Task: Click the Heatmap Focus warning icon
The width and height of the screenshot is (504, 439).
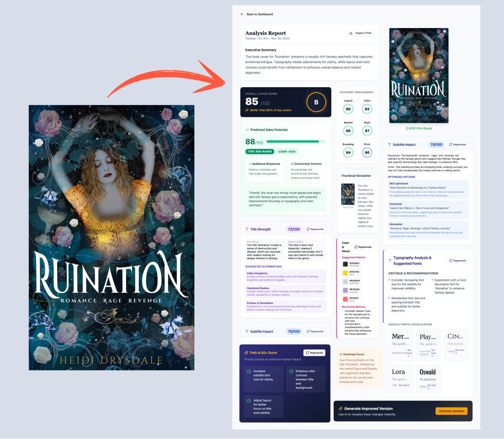Action: 341,354
